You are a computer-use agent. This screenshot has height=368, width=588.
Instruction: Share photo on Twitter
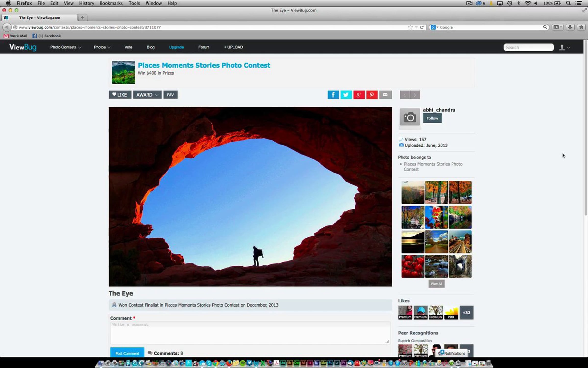[346, 95]
